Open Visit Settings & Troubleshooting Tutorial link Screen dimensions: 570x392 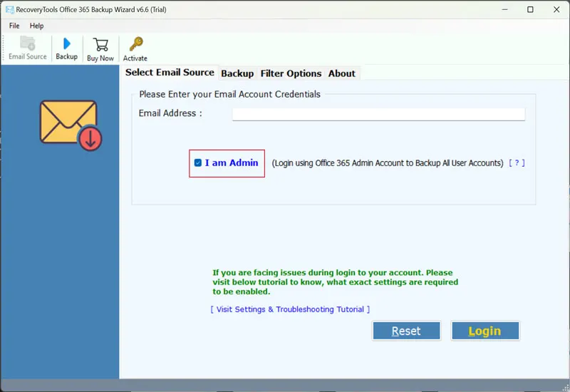(290, 309)
